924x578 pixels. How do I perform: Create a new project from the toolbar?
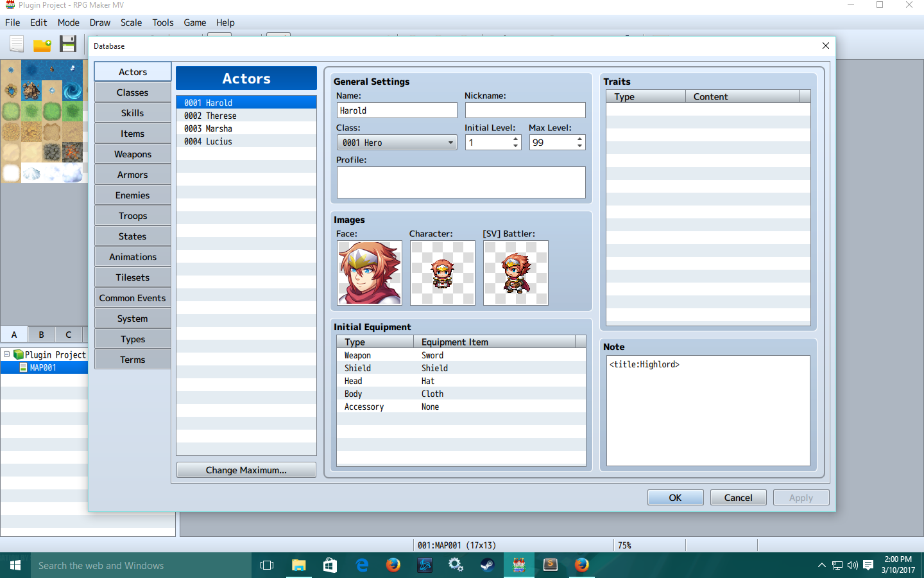16,44
